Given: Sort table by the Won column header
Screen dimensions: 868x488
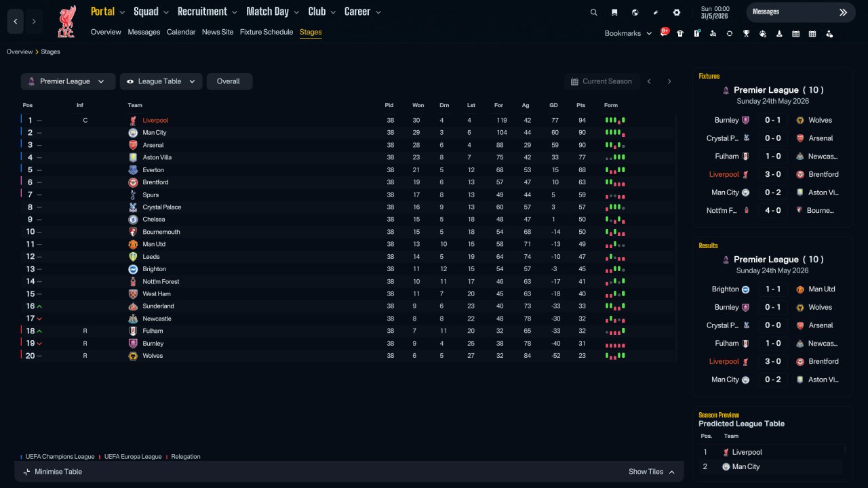Looking at the screenshot, I should tap(418, 105).
